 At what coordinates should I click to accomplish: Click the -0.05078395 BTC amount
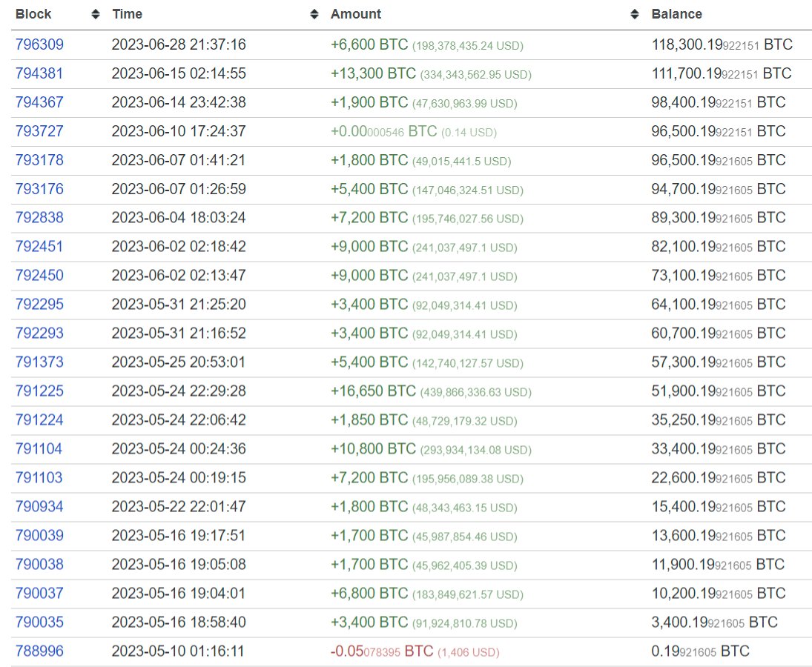pyautogui.click(x=382, y=651)
